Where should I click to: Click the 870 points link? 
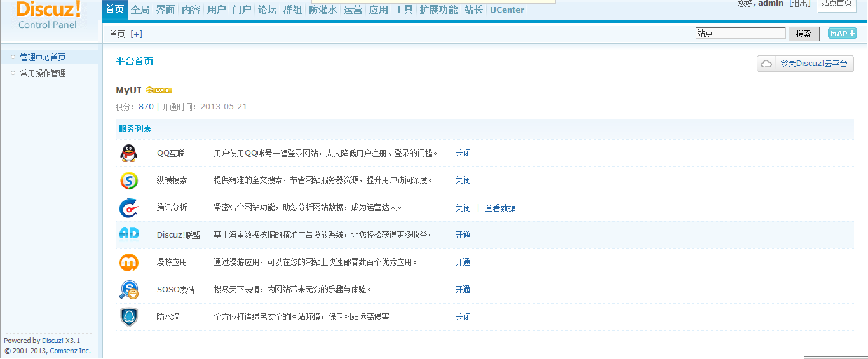146,107
